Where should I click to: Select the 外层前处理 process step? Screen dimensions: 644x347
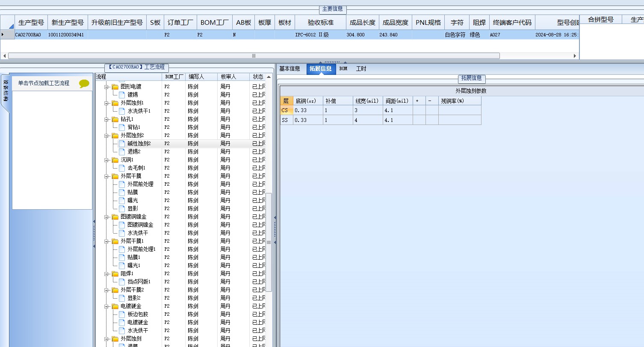pos(140,184)
